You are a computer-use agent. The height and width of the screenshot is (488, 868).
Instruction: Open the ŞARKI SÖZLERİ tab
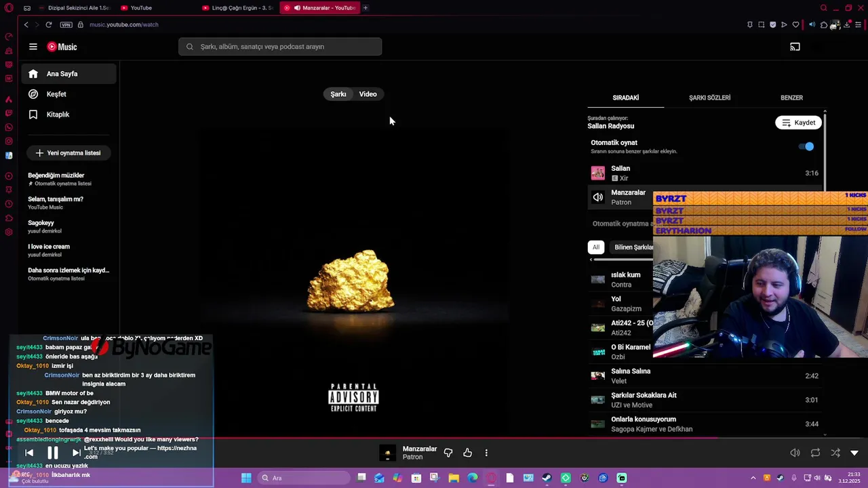[x=709, y=98]
